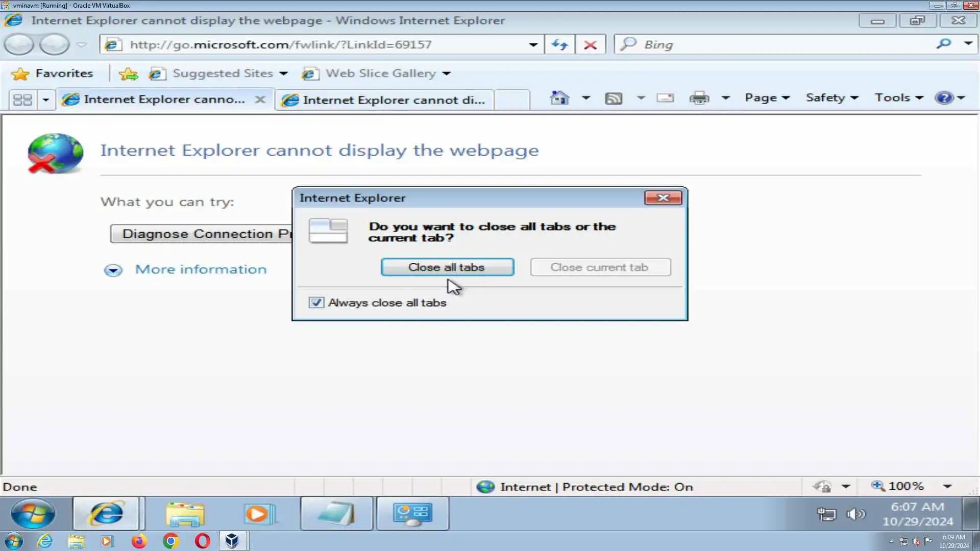Click the Read mail envelope icon

click(x=665, y=97)
